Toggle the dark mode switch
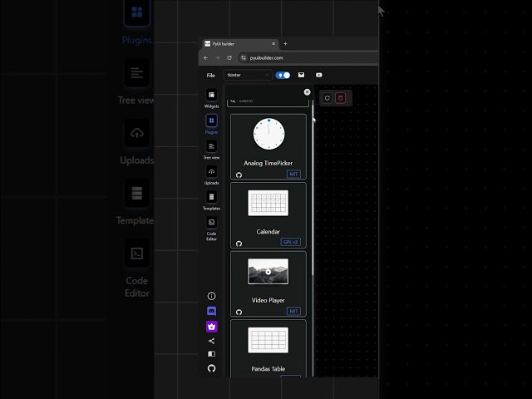The width and height of the screenshot is (532, 399). [283, 75]
